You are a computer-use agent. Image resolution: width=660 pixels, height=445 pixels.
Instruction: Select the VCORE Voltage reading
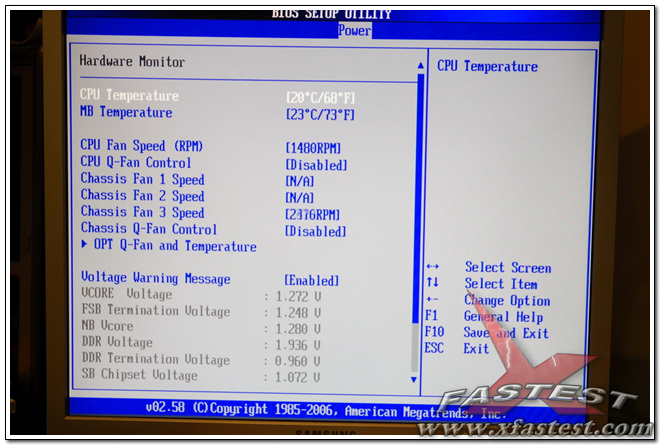[x=292, y=296]
